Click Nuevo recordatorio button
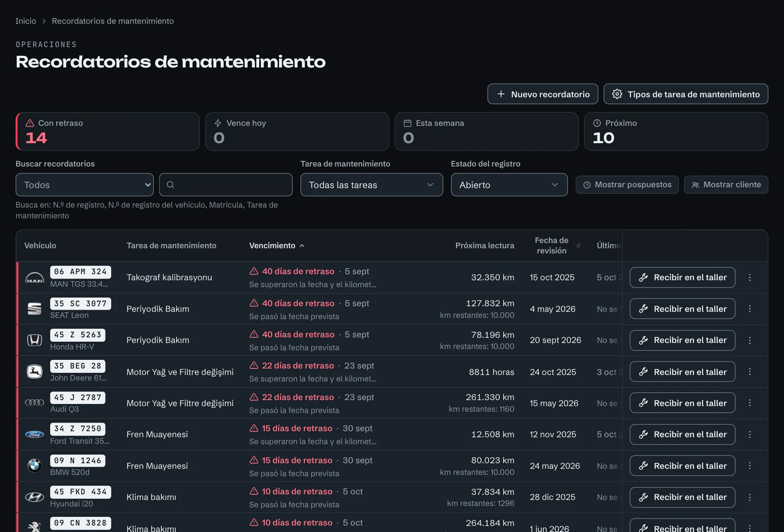The height and width of the screenshot is (532, 784). click(x=543, y=94)
